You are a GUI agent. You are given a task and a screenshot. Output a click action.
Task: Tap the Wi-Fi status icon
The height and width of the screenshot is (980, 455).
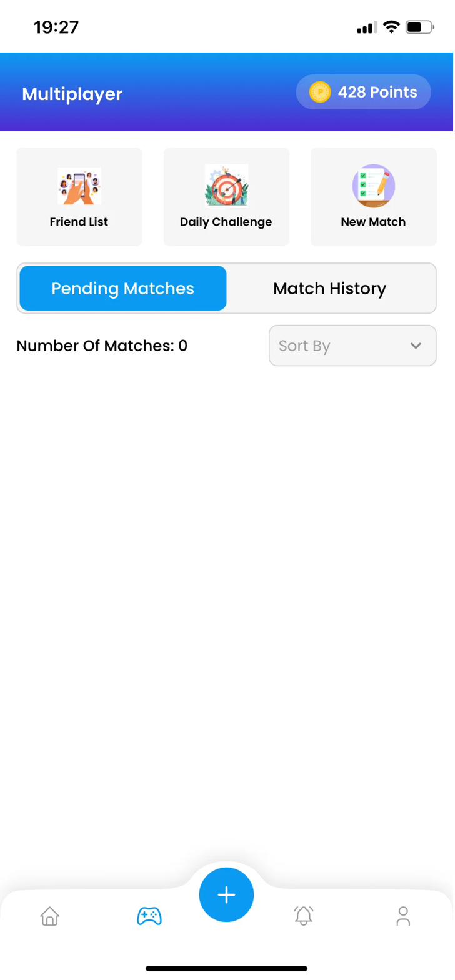392,27
